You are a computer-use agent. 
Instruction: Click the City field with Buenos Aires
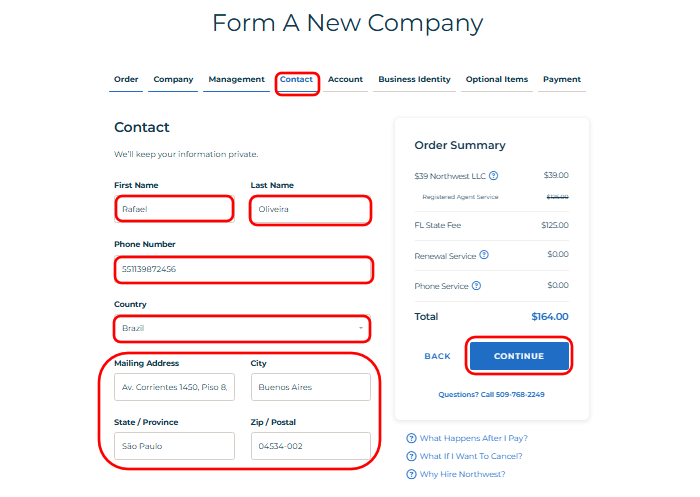(310, 387)
